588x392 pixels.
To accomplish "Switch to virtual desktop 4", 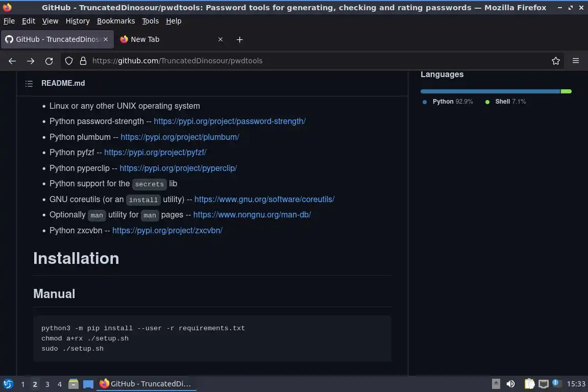I will point(59,384).
